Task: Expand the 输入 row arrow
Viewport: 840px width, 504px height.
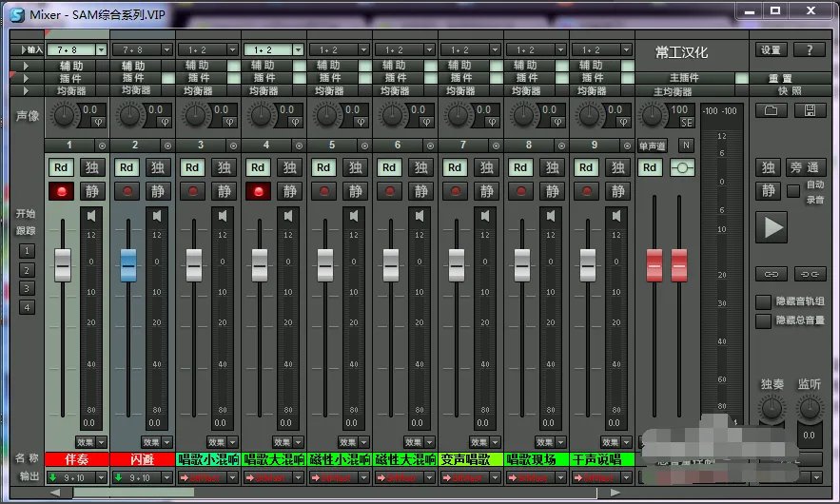Action: click(x=24, y=49)
